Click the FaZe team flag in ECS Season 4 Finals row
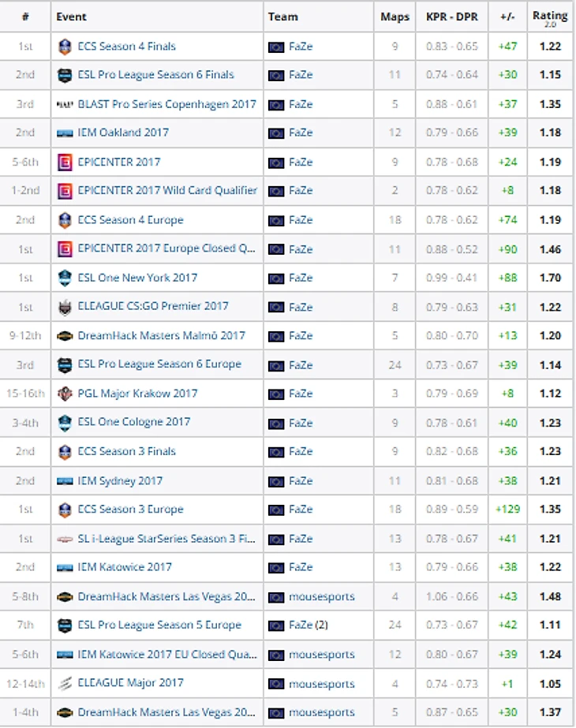The width and height of the screenshot is (576, 728). coord(276,47)
